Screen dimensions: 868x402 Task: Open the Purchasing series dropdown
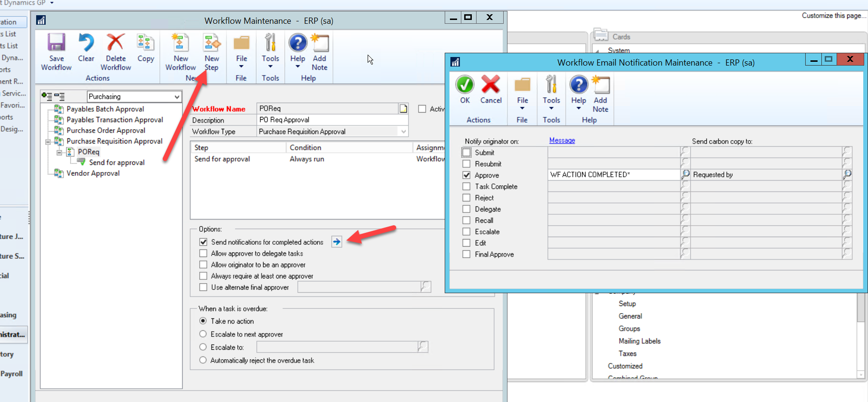[x=177, y=96]
